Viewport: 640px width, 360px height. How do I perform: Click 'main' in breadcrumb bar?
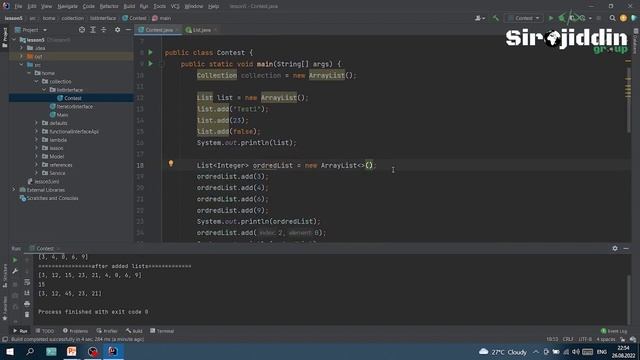162,18
